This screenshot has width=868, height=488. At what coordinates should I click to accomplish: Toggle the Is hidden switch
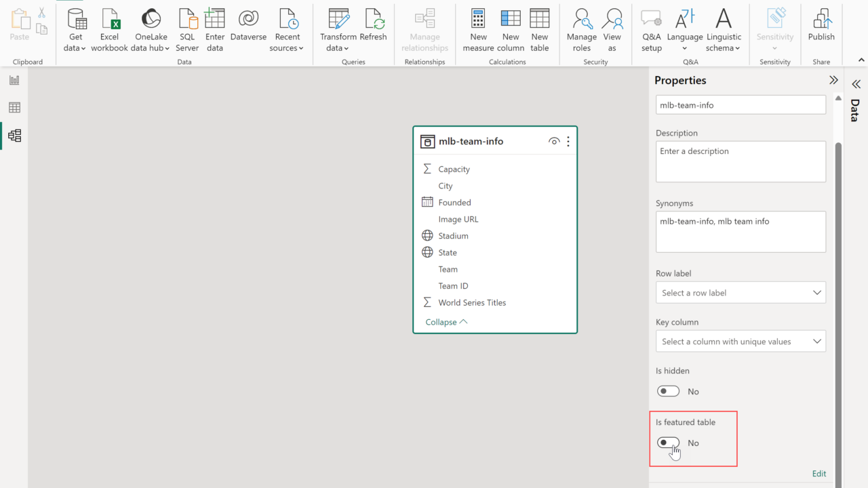[x=668, y=391]
